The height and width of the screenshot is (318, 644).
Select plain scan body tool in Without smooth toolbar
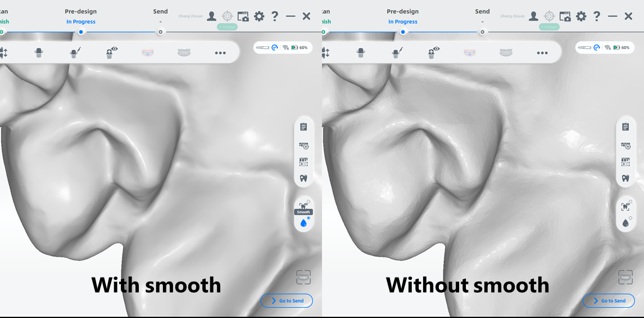(x=361, y=52)
